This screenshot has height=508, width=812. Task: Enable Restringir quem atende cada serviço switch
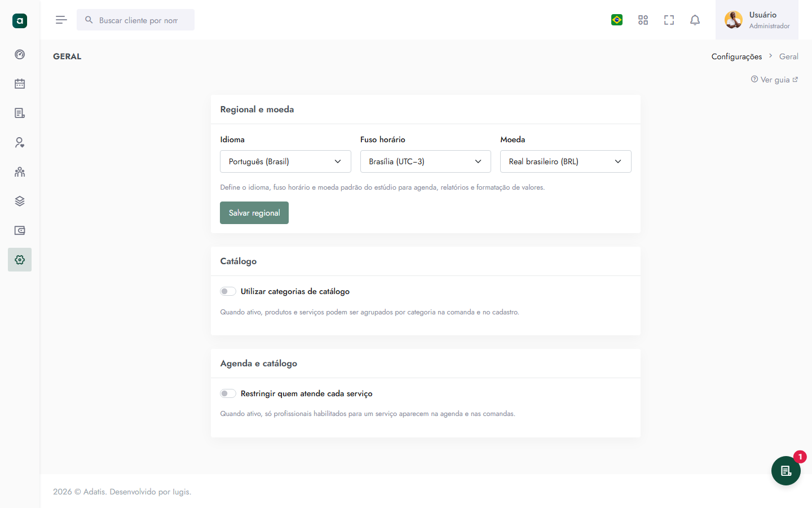[228, 393]
